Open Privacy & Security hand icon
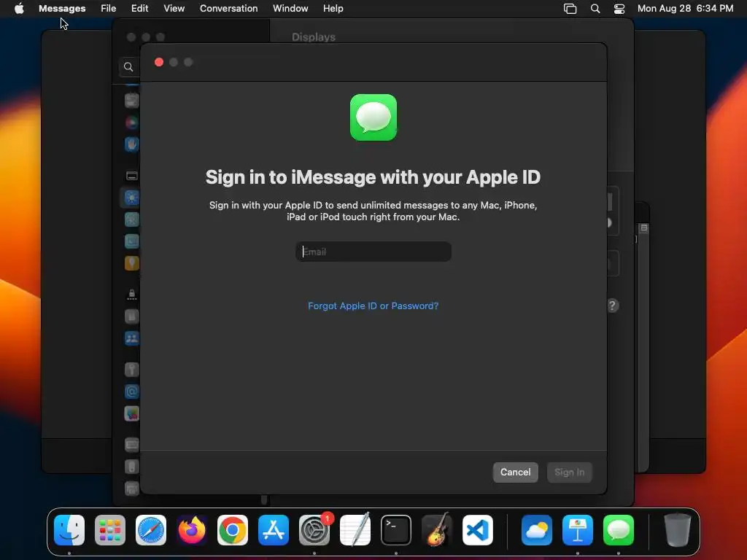 132,144
